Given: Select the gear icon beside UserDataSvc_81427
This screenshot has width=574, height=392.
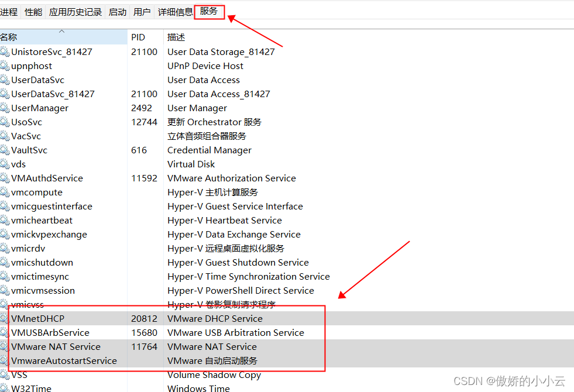Looking at the screenshot, I should click(5, 94).
